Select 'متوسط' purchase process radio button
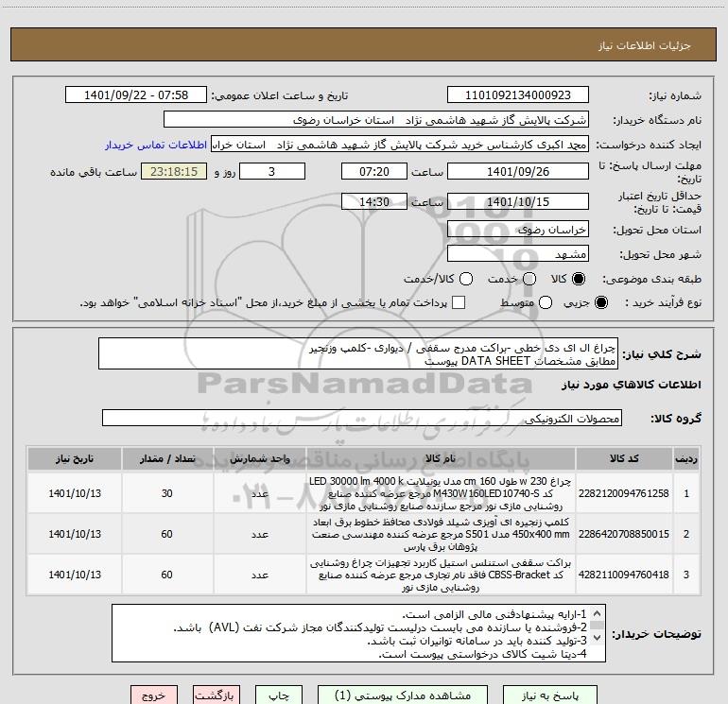The image size is (728, 704). (542, 302)
